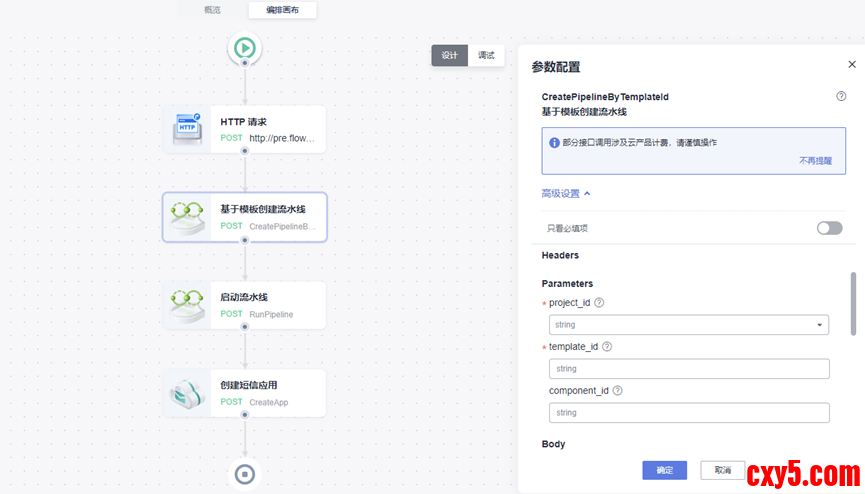Switch to the 调试 mode tab

[486, 56]
